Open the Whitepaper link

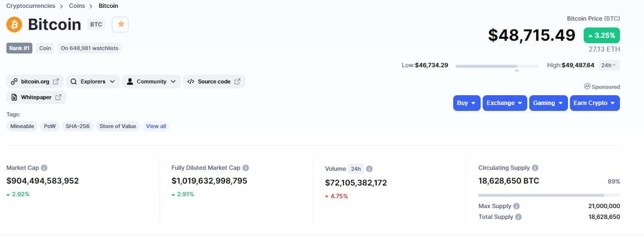(x=36, y=97)
